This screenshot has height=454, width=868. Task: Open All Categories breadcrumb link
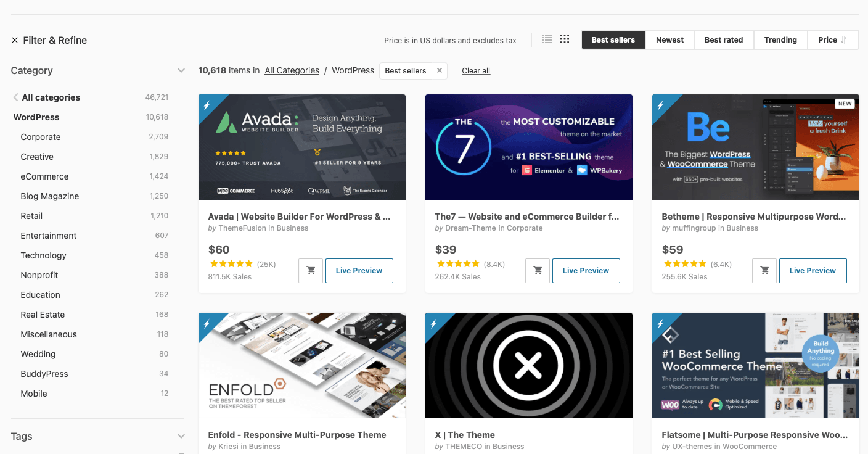coord(292,71)
